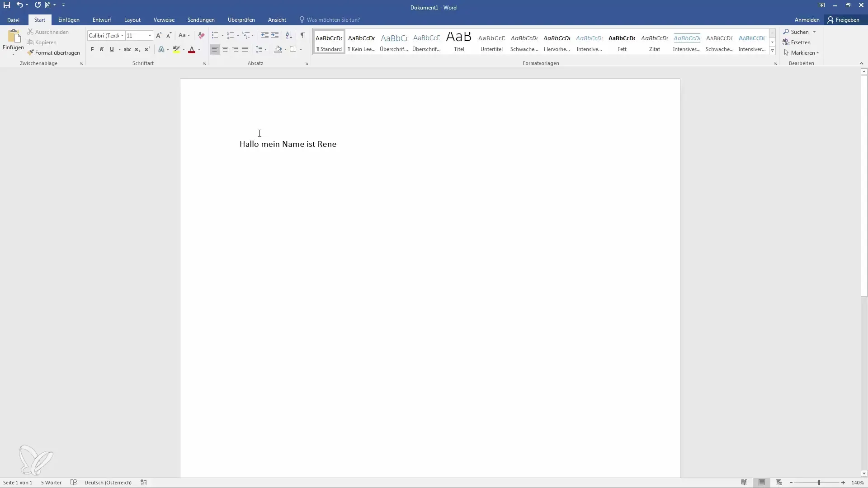This screenshot has width=868, height=488.
Task: Click the numbered list icon
Action: 231,35
